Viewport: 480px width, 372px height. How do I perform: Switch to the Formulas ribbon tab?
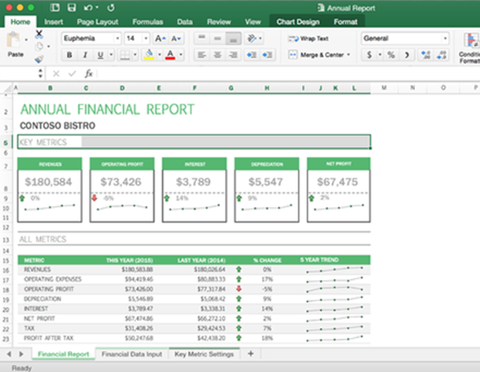(148, 22)
